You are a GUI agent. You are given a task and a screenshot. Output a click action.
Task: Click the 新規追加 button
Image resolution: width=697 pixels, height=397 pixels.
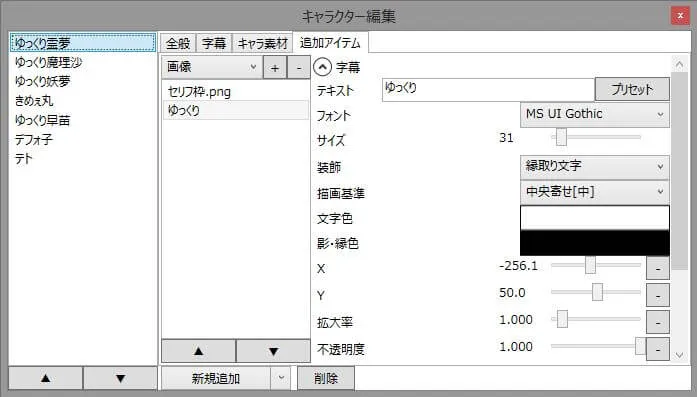(216, 378)
